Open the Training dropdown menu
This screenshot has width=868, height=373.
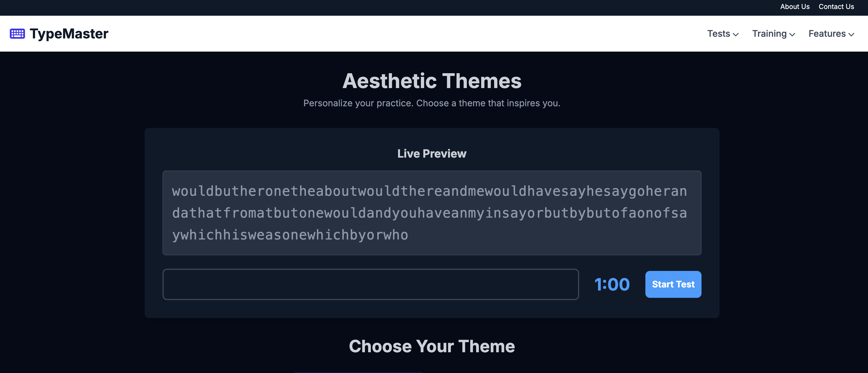[x=770, y=34]
